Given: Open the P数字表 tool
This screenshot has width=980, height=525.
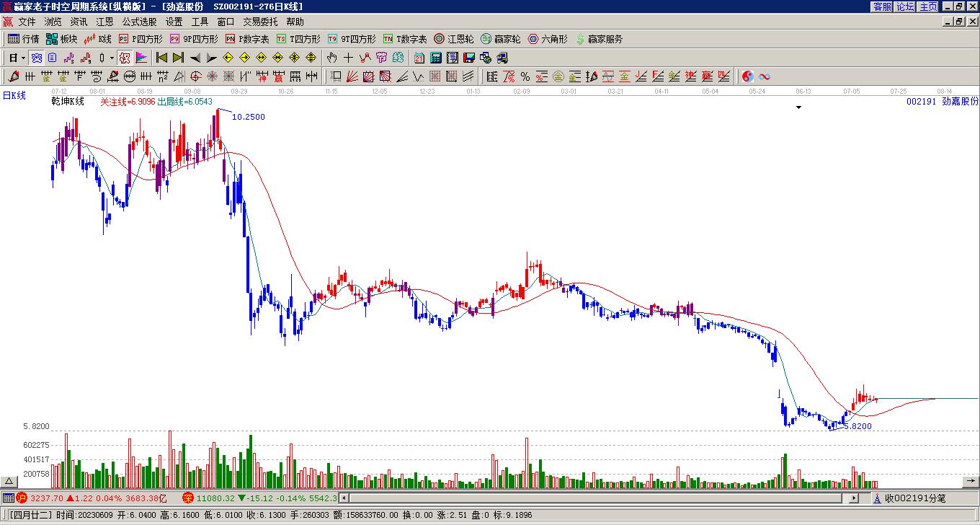Looking at the screenshot, I should pyautogui.click(x=247, y=39).
